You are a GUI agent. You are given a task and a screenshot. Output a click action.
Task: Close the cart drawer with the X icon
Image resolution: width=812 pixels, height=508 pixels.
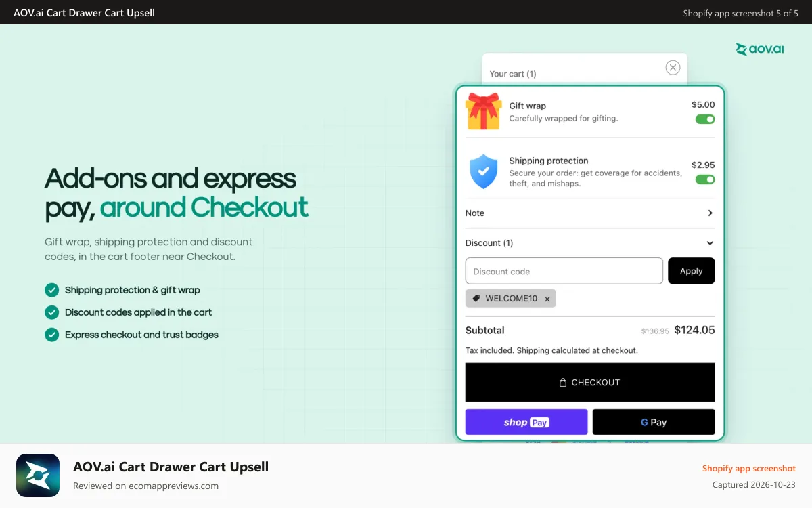click(673, 67)
